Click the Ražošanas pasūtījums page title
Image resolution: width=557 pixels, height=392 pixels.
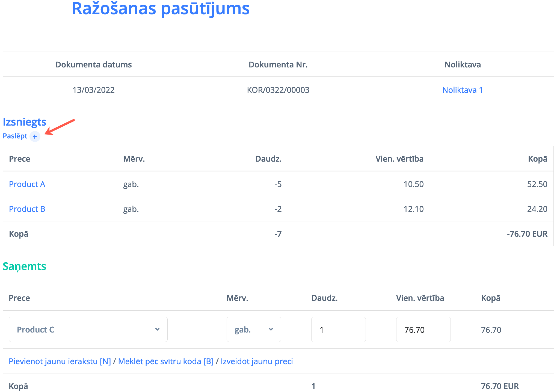pos(161,9)
